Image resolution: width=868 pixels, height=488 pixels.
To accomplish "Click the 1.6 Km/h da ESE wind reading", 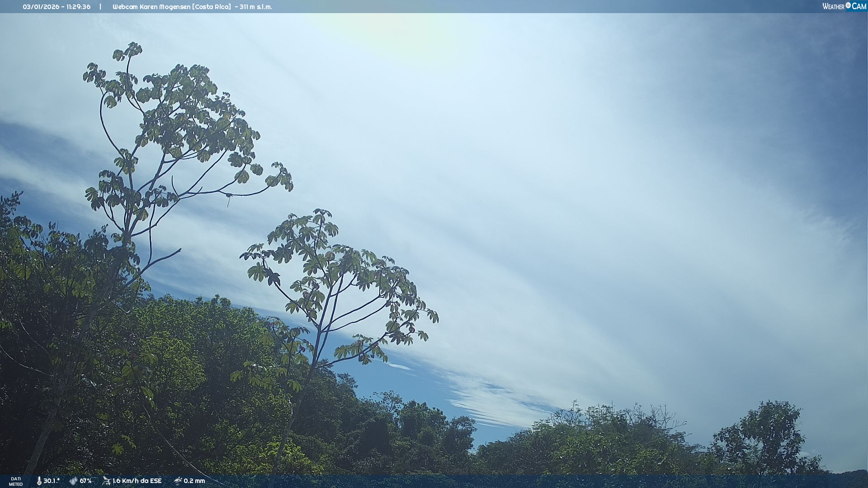I will [137, 481].
